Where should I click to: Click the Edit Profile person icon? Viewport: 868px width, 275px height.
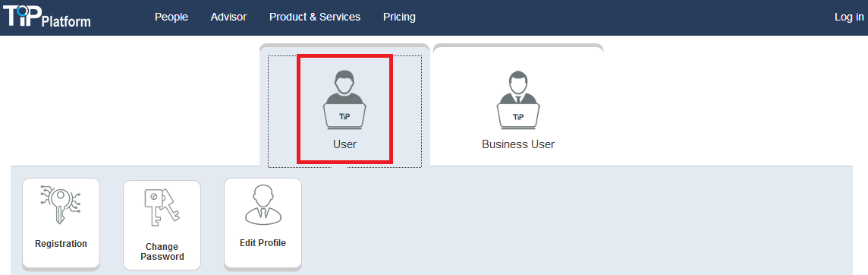pyautogui.click(x=263, y=204)
